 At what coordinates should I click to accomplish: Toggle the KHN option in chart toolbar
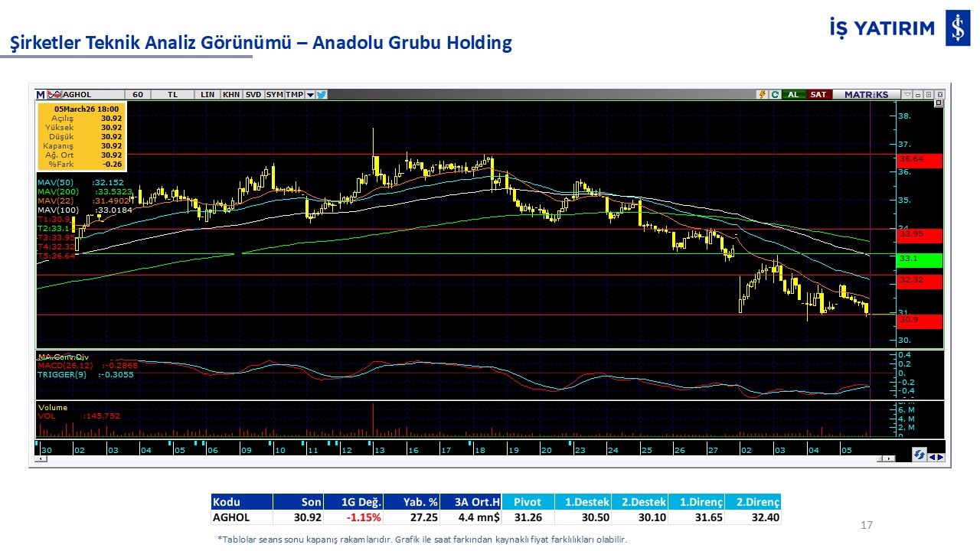coord(230,95)
